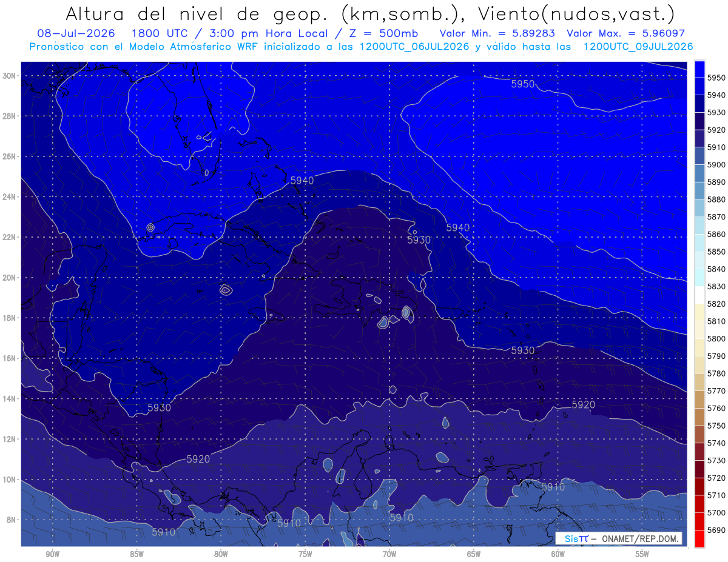
Task: Click the "5780" color bar label
Action: click(x=716, y=373)
